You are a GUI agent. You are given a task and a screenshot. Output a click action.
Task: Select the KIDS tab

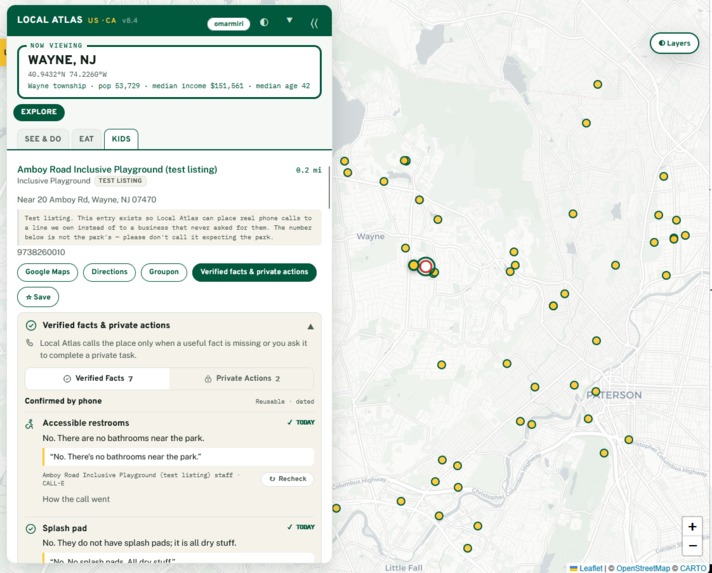[x=121, y=139]
